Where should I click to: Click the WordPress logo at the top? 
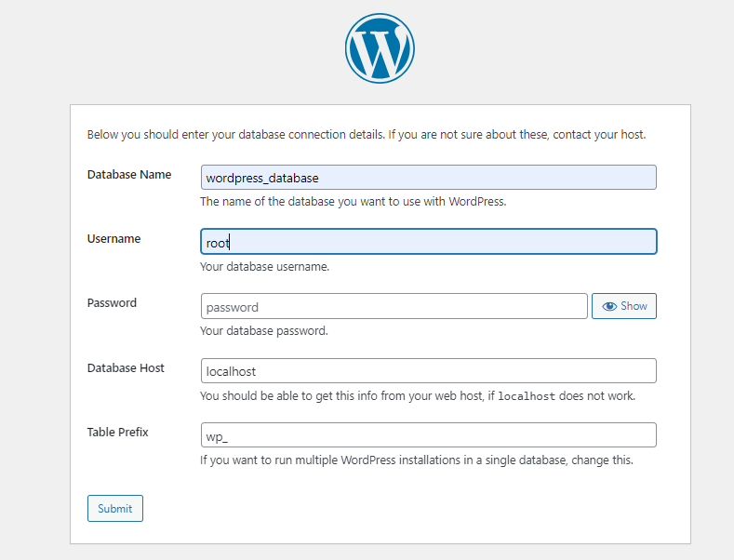coord(380,48)
